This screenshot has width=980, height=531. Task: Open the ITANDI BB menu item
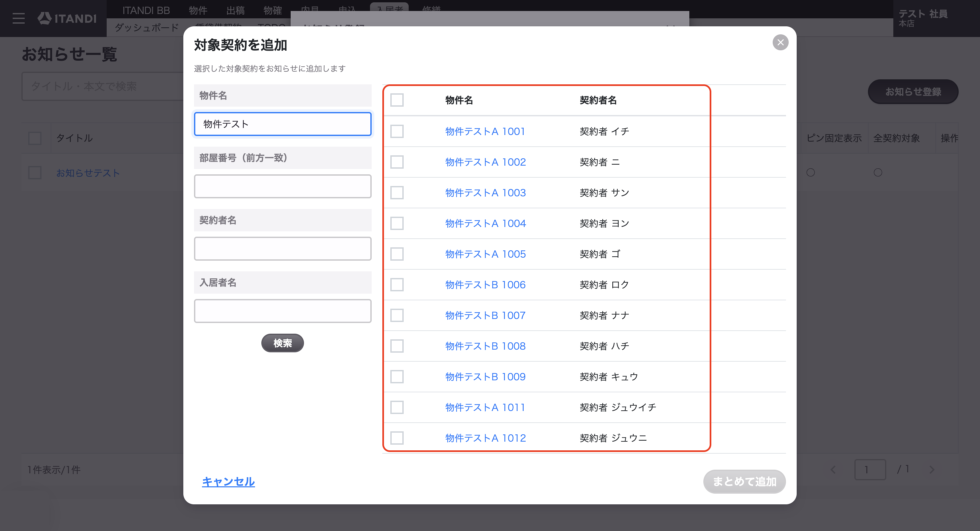[146, 10]
